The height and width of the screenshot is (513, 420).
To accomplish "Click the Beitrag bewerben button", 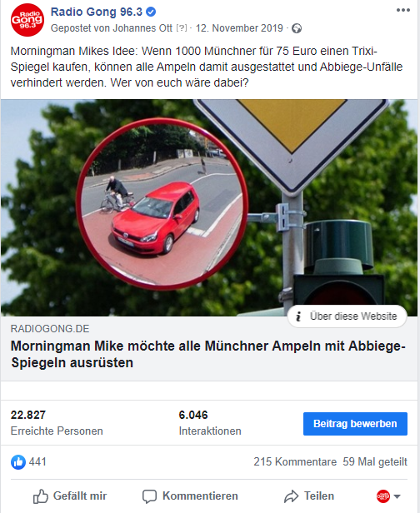I will point(355,424).
